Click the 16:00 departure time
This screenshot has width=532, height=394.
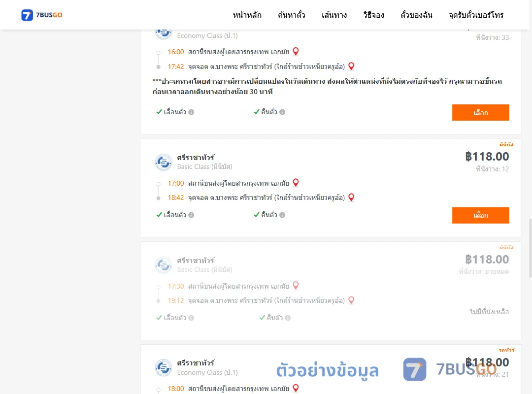tap(176, 52)
